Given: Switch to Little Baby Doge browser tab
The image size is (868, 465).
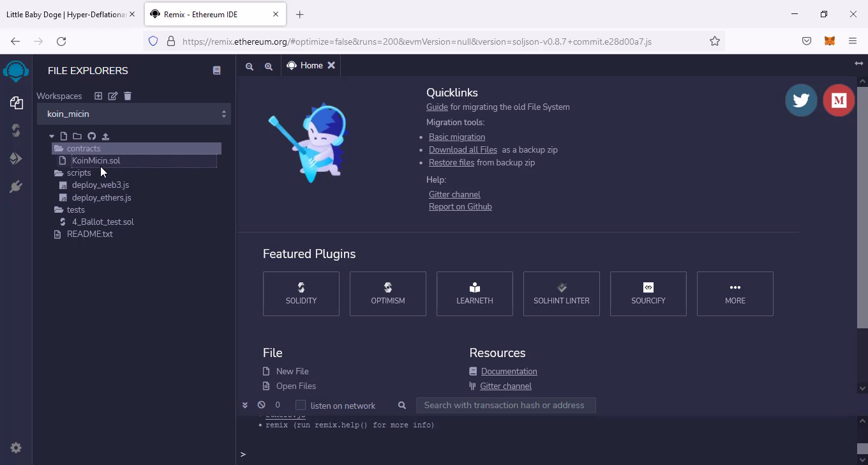Looking at the screenshot, I should 66,14.
